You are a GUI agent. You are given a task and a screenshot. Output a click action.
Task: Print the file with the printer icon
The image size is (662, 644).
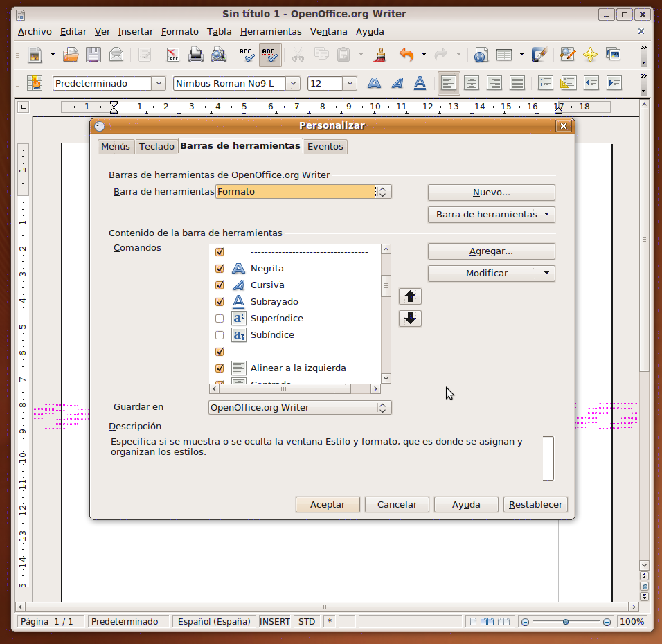point(195,55)
